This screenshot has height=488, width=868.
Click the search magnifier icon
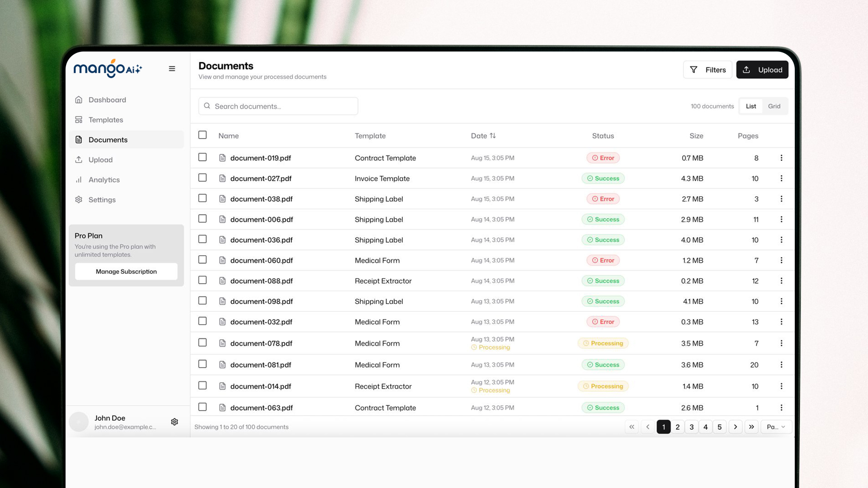point(207,106)
